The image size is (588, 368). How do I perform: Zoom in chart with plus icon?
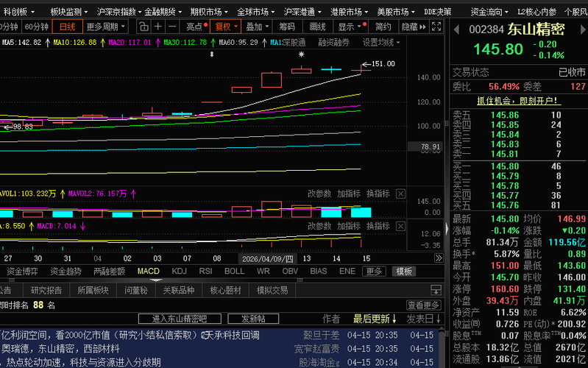(158, 26)
